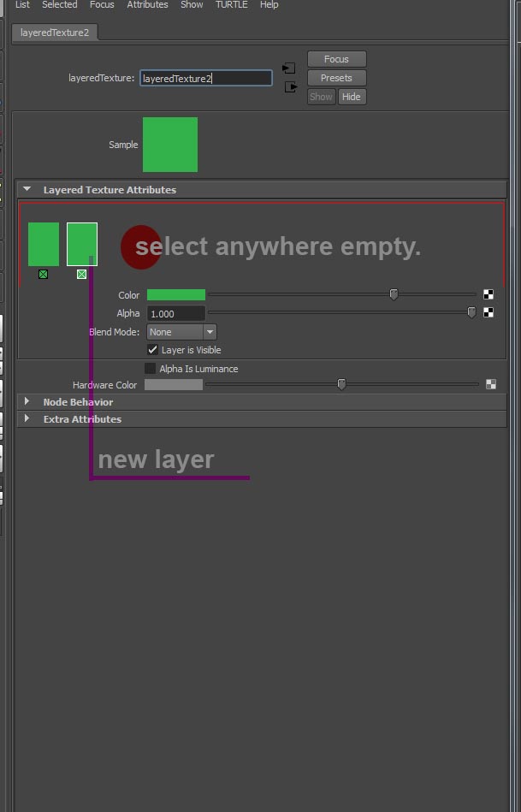This screenshot has width=521, height=812.
Task: Select the layeredTexture2 tab
Action: coord(55,33)
